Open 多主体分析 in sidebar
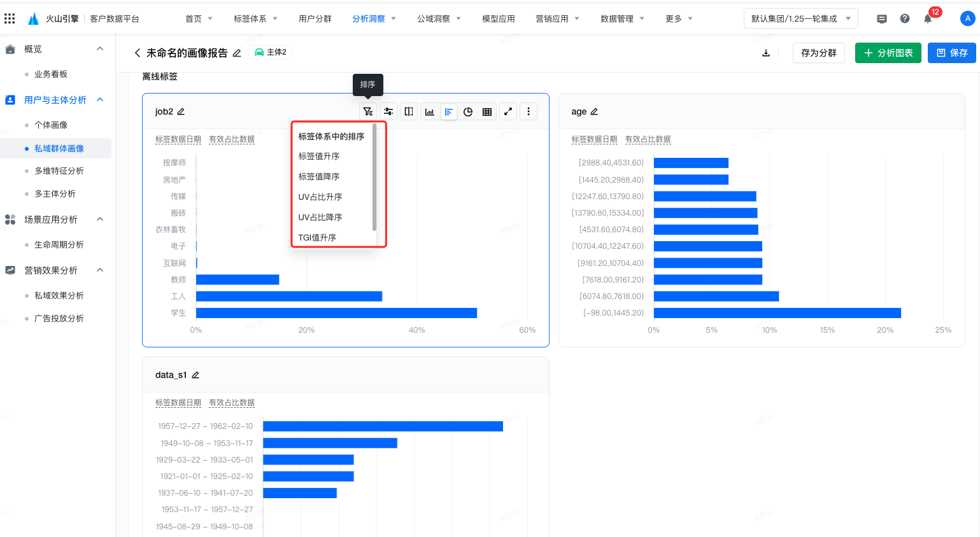This screenshot has width=980, height=537. 55,194
